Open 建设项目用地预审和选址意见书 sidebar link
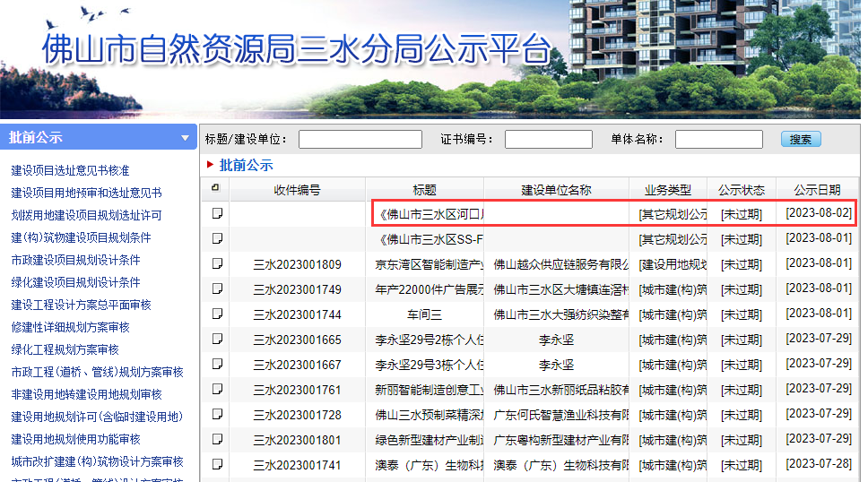The width and height of the screenshot is (868, 482). [86, 194]
